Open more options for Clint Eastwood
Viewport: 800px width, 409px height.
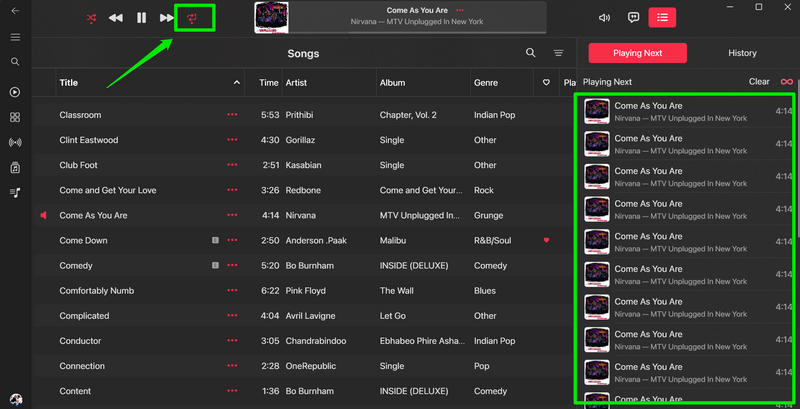pyautogui.click(x=232, y=140)
